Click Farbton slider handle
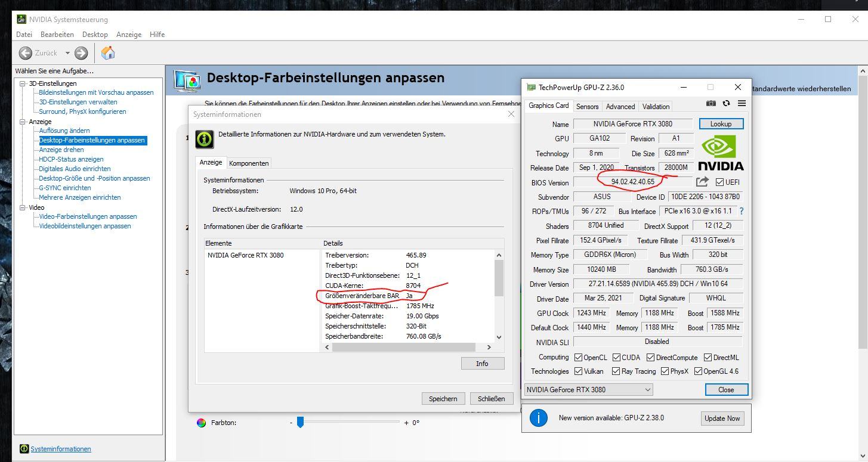The height and width of the screenshot is (462, 868). [x=300, y=422]
